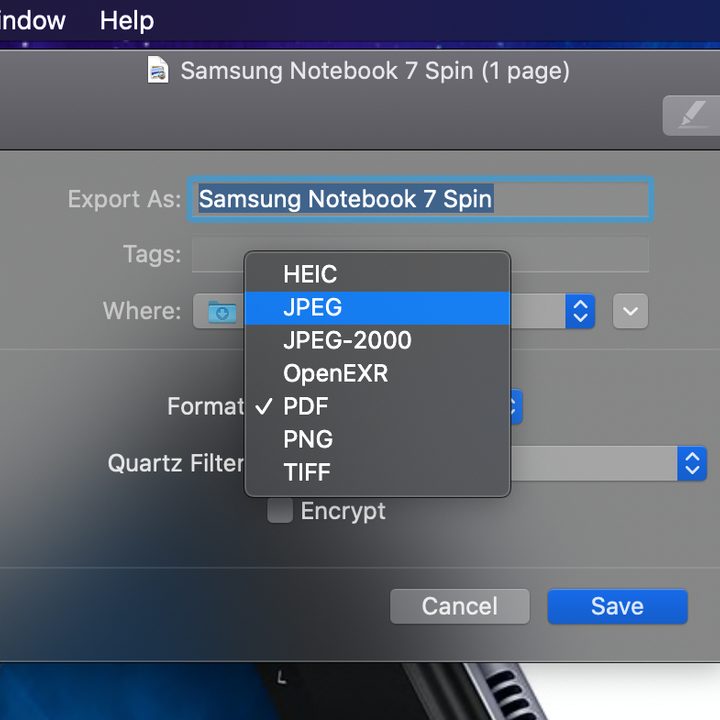Select JPEG-2000 format option

click(377, 340)
